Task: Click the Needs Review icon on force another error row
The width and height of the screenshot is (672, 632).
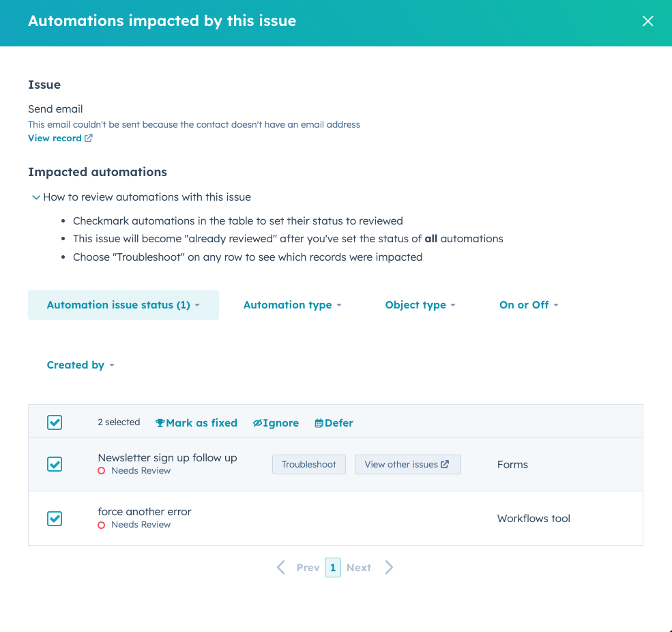Action: 100,524
